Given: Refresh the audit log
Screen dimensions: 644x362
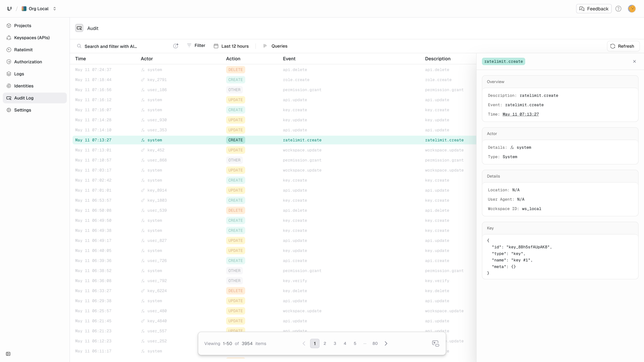Looking at the screenshot, I should [623, 46].
